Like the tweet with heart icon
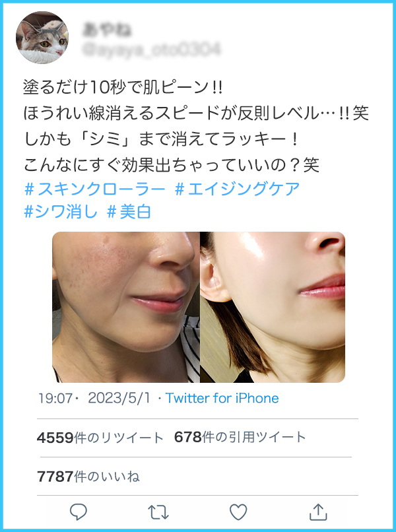The width and height of the screenshot is (396, 532). click(x=238, y=512)
